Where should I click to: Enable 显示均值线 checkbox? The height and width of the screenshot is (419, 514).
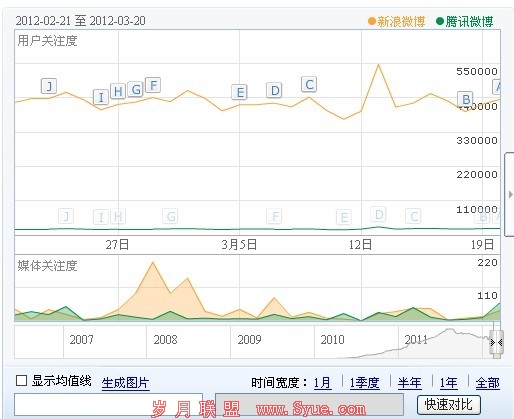(x=21, y=381)
